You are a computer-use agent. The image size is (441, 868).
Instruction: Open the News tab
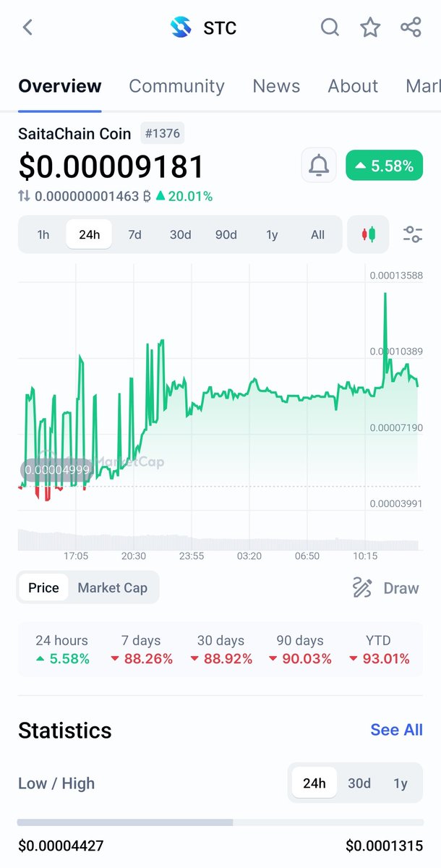(276, 86)
